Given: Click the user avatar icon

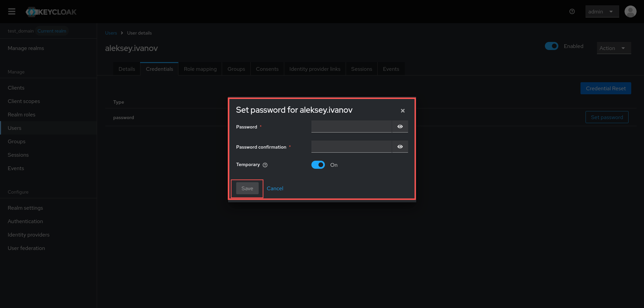Looking at the screenshot, I should (630, 12).
